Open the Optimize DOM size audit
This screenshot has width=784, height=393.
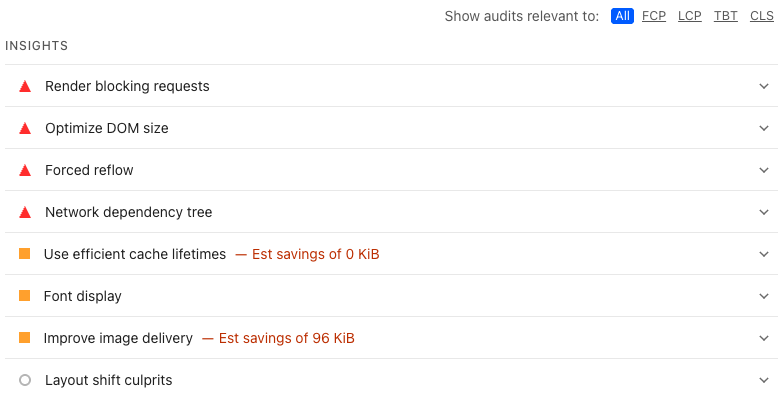[392, 128]
